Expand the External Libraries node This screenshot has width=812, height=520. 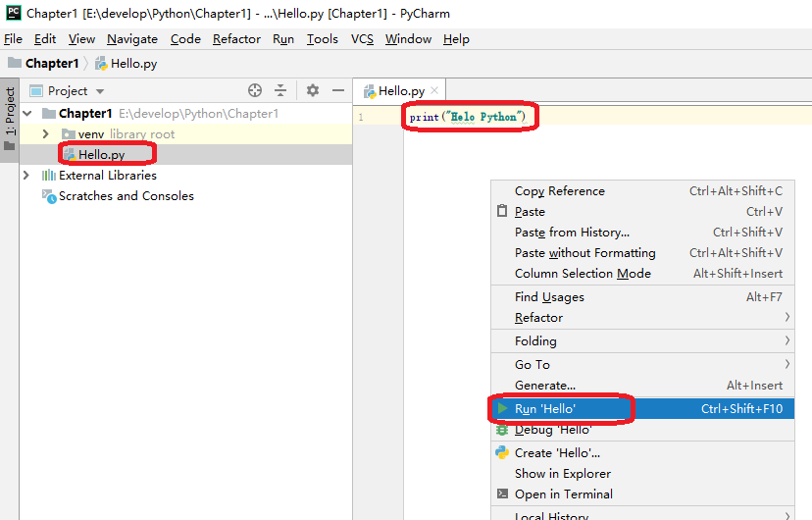coord(26,175)
